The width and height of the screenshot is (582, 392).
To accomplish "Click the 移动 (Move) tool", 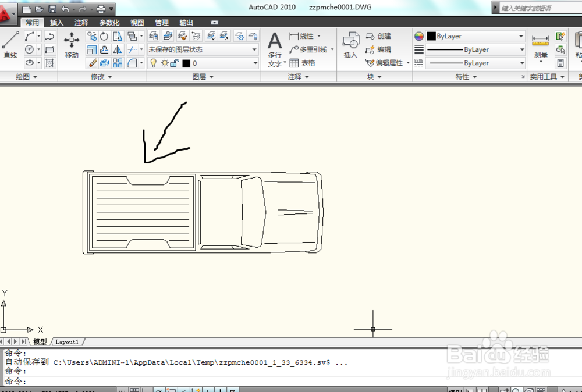I will tap(72, 45).
